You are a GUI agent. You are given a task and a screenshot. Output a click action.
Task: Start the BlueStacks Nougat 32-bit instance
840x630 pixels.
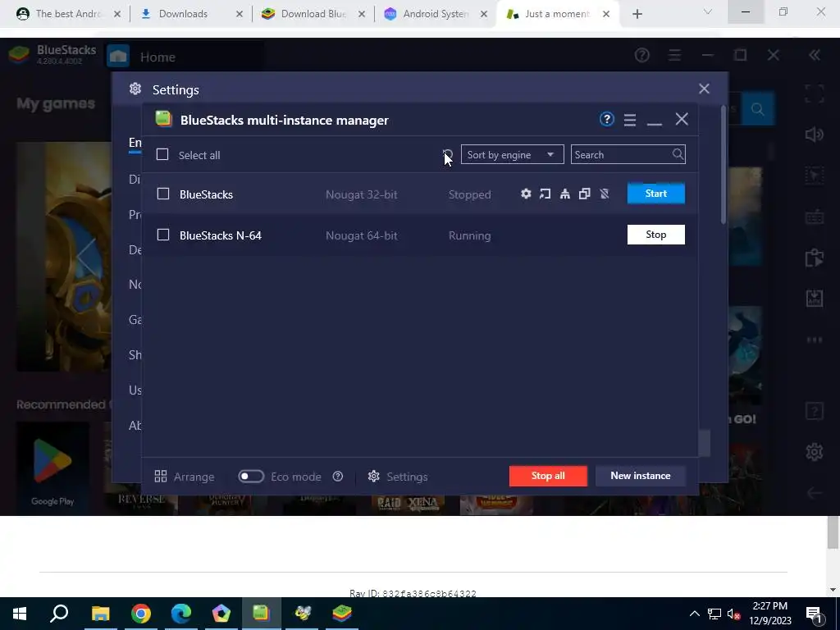pos(655,194)
